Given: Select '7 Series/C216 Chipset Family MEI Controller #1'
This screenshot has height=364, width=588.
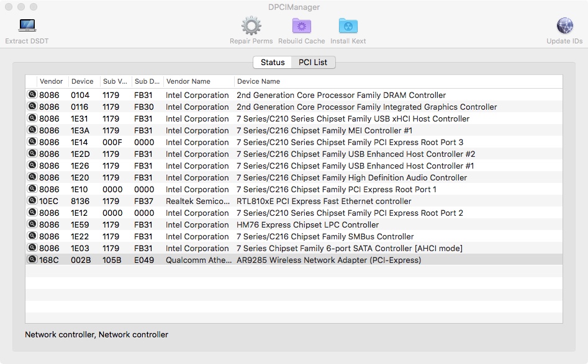Looking at the screenshot, I should pos(324,130).
